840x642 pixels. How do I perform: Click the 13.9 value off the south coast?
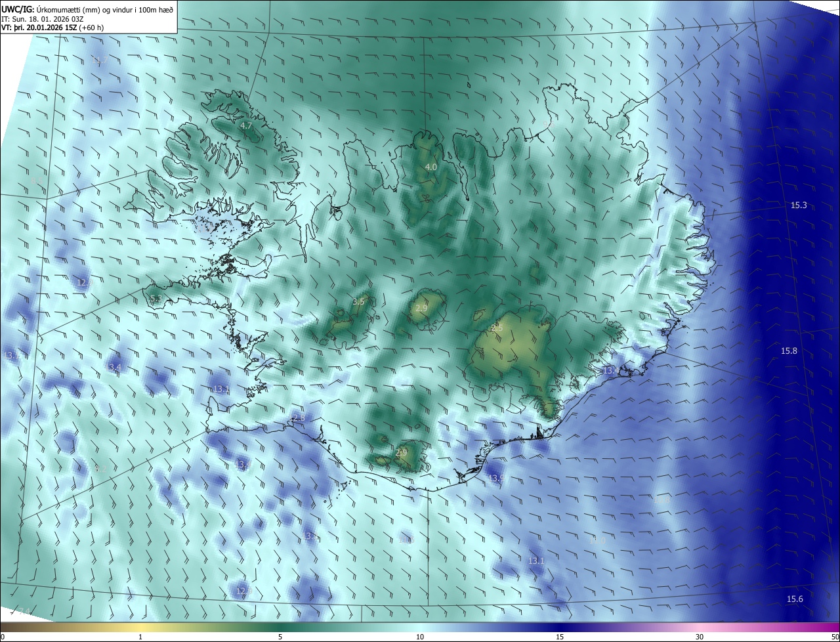click(x=497, y=479)
